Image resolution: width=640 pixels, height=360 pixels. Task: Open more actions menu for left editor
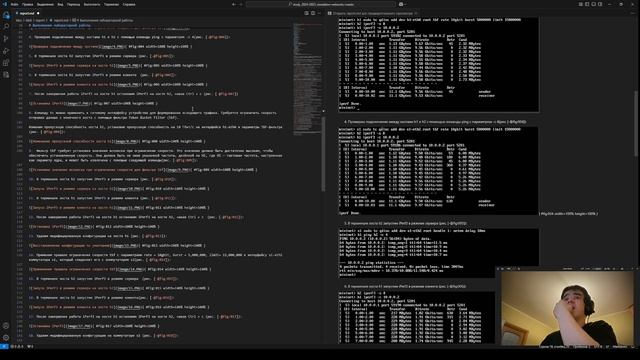tap(319, 13)
